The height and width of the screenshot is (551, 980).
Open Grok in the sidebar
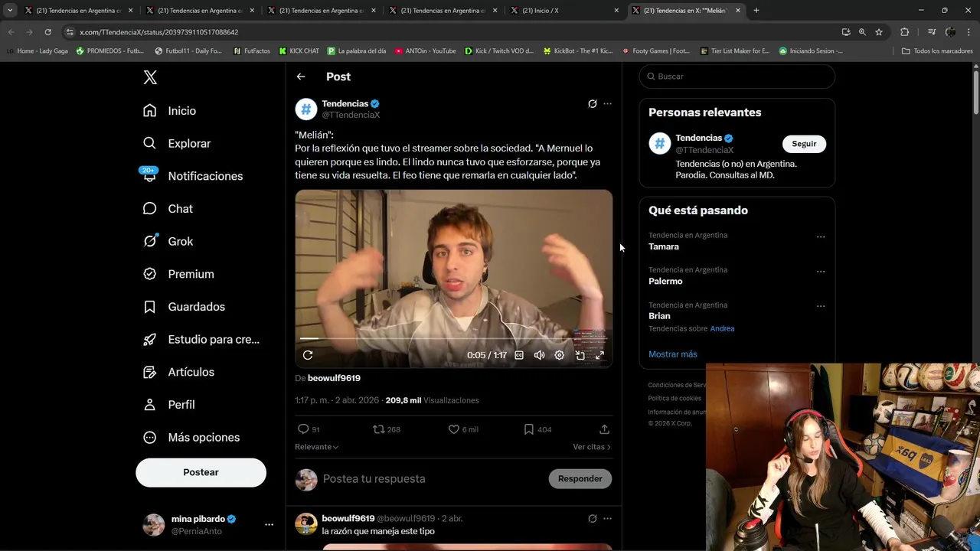(x=167, y=241)
